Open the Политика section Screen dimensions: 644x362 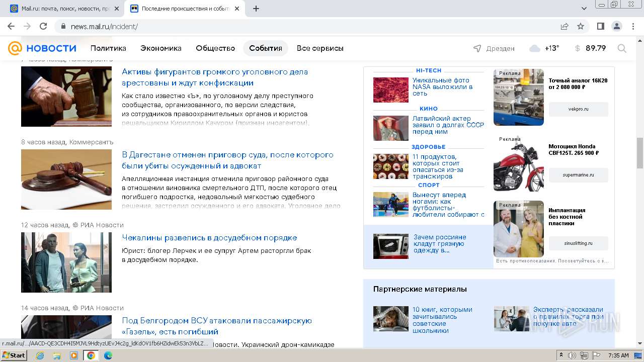click(108, 48)
